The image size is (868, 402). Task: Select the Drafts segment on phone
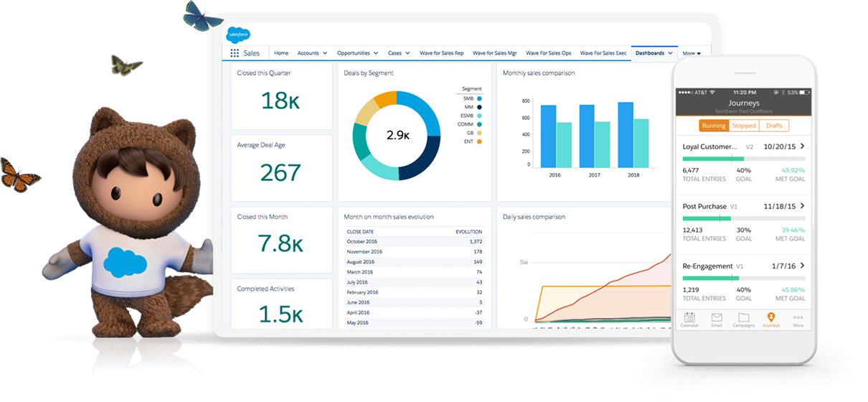point(774,126)
